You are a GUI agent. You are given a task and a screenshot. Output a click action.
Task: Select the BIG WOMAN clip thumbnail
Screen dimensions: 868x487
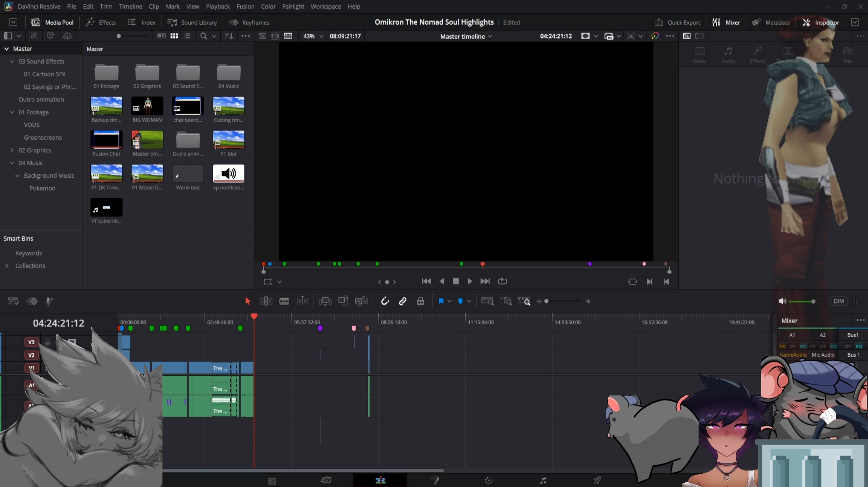147,106
